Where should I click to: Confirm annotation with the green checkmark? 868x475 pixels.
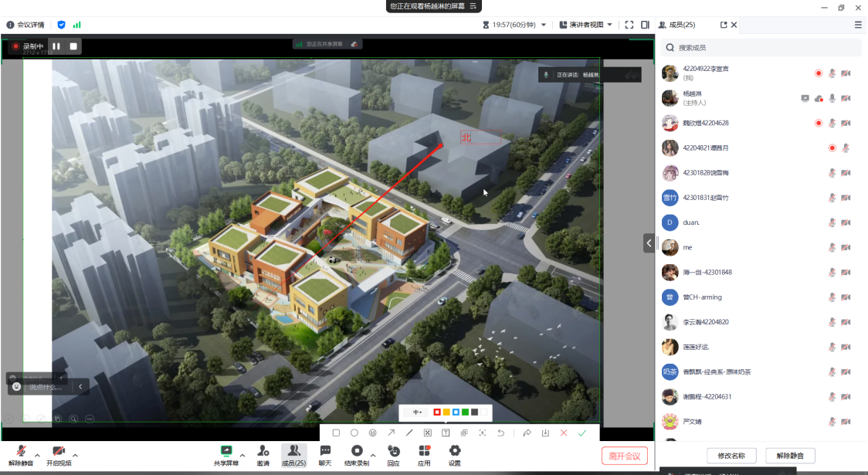tap(582, 433)
